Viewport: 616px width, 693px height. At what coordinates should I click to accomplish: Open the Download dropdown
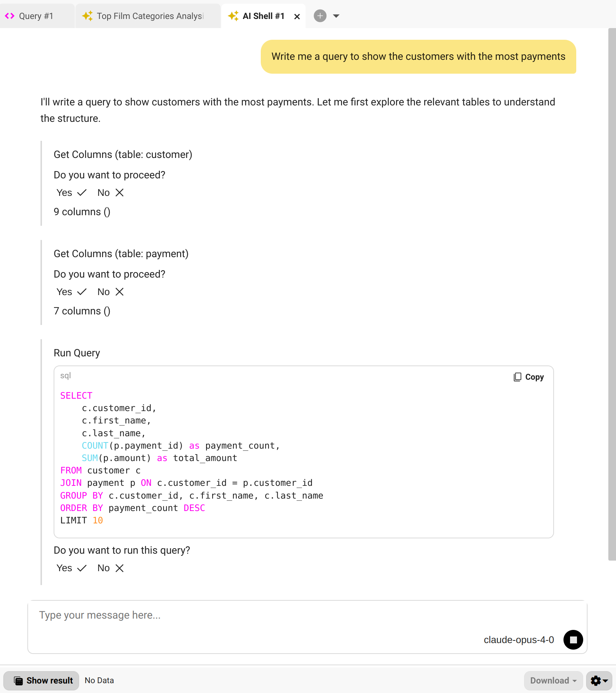point(553,681)
